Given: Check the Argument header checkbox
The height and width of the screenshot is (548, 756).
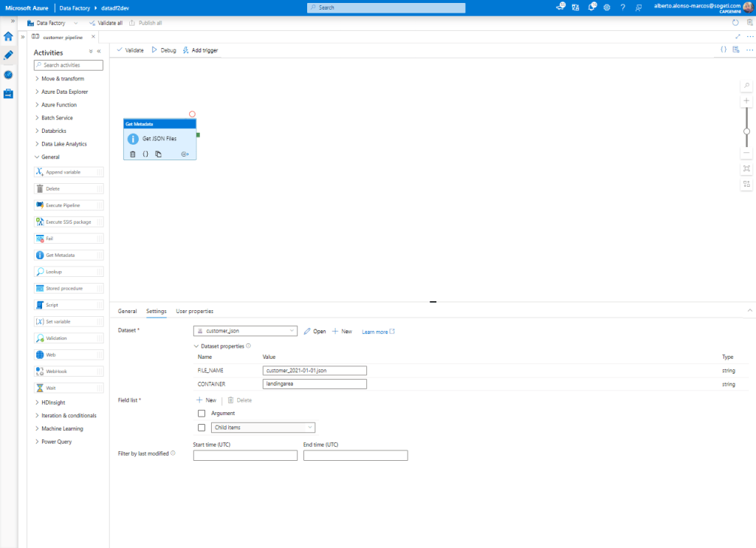Looking at the screenshot, I should click(202, 414).
